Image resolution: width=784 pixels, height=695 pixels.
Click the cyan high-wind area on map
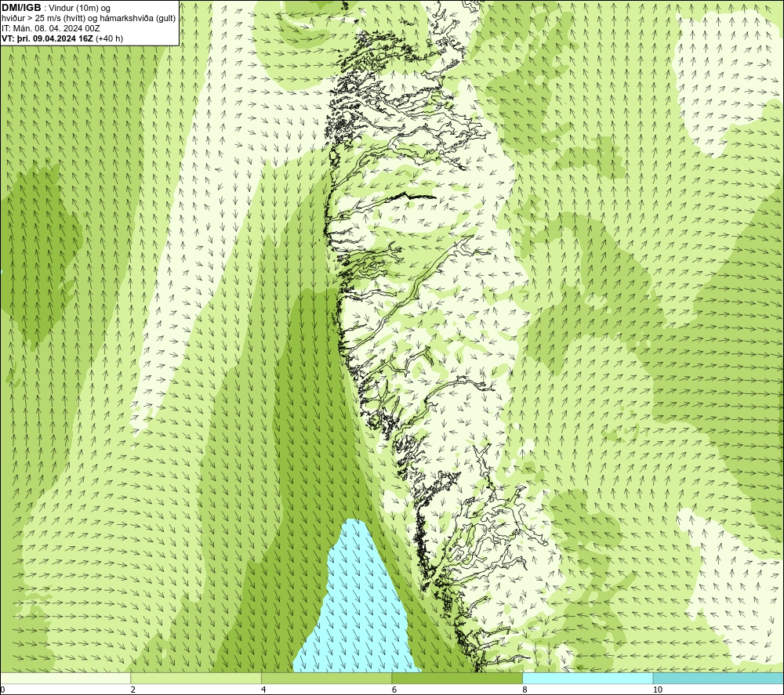[x=358, y=605]
